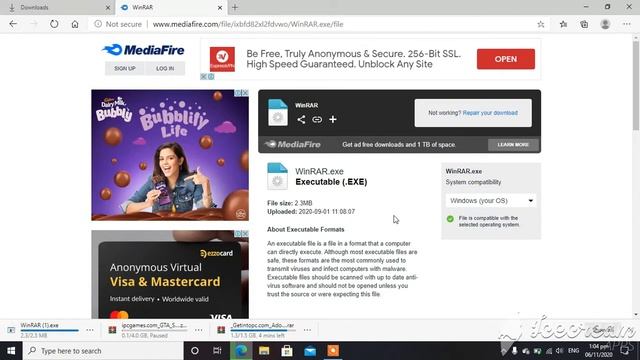Open the orange app on taskbar
Viewport: 640px width, 360px height.
click(333, 351)
